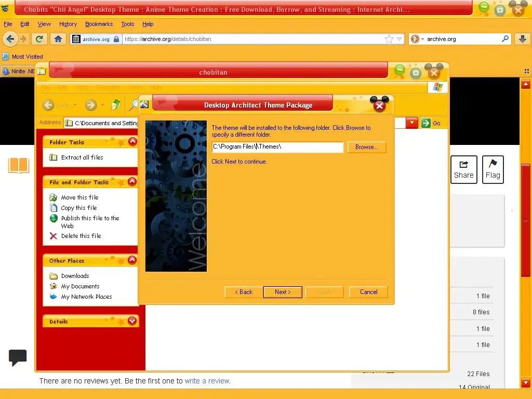Click the search magnifier in the search box

(x=505, y=38)
